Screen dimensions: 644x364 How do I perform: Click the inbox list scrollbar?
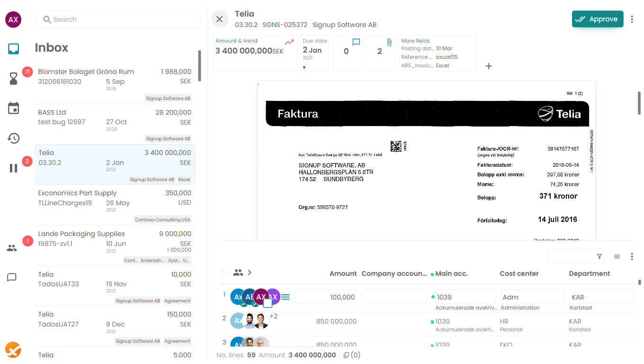point(200,66)
